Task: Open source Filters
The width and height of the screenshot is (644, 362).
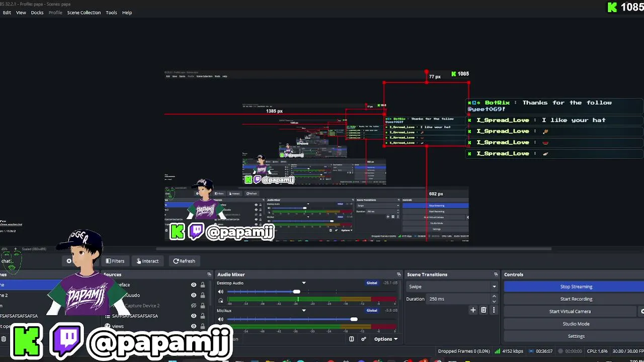Action: coord(115,261)
